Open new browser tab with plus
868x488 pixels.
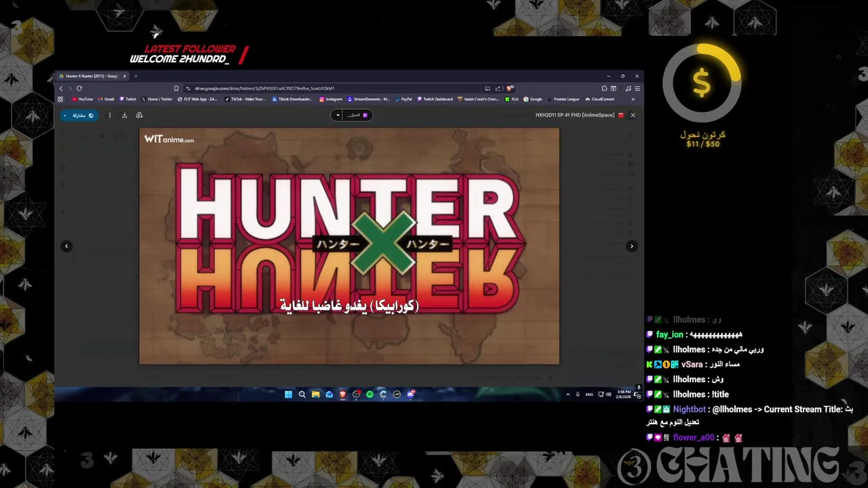pyautogui.click(x=136, y=76)
